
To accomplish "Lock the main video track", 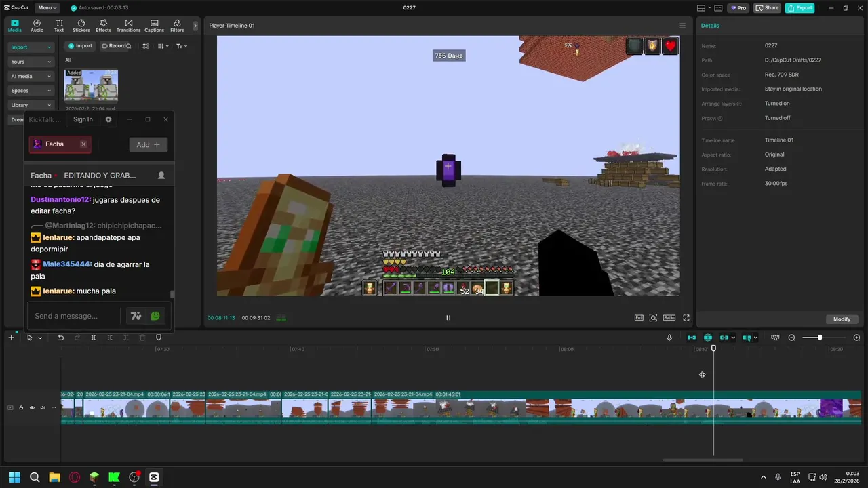I will pyautogui.click(x=21, y=407).
